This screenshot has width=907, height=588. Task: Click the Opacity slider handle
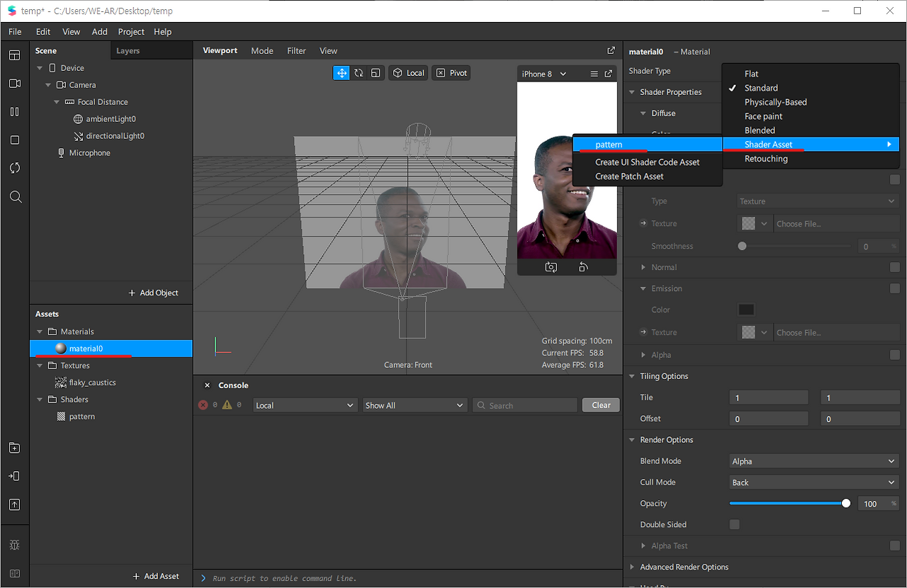(x=845, y=504)
